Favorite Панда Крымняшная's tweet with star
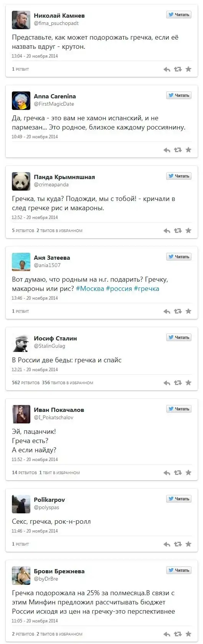The image size is (203, 644). (x=188, y=231)
